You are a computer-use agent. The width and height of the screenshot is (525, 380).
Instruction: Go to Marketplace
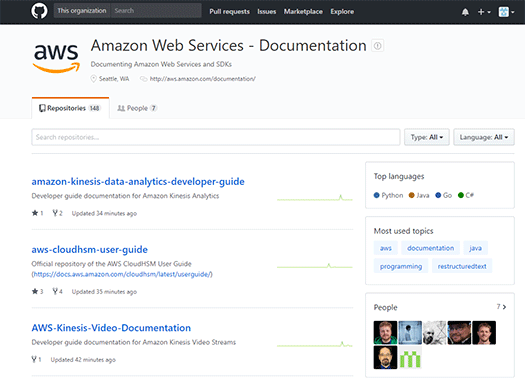tap(303, 12)
